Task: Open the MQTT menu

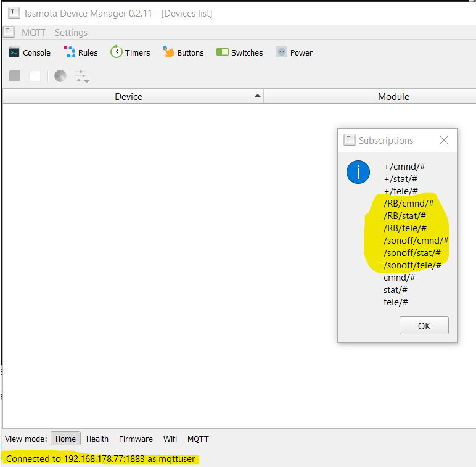Action: [x=33, y=33]
